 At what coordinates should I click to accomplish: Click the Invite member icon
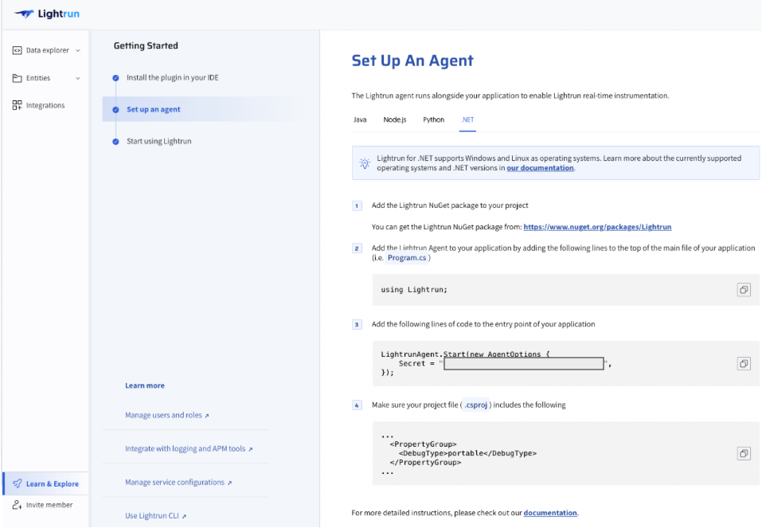pyautogui.click(x=18, y=505)
